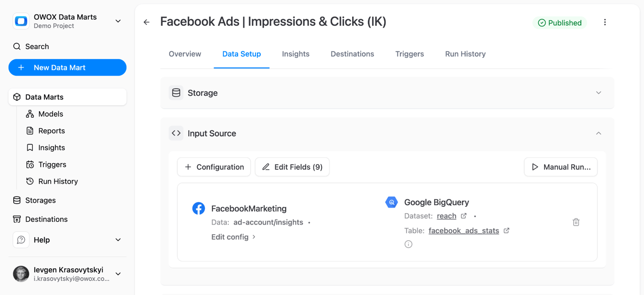Open Triggers in the sidebar menu
This screenshot has height=295, width=644.
click(x=52, y=164)
